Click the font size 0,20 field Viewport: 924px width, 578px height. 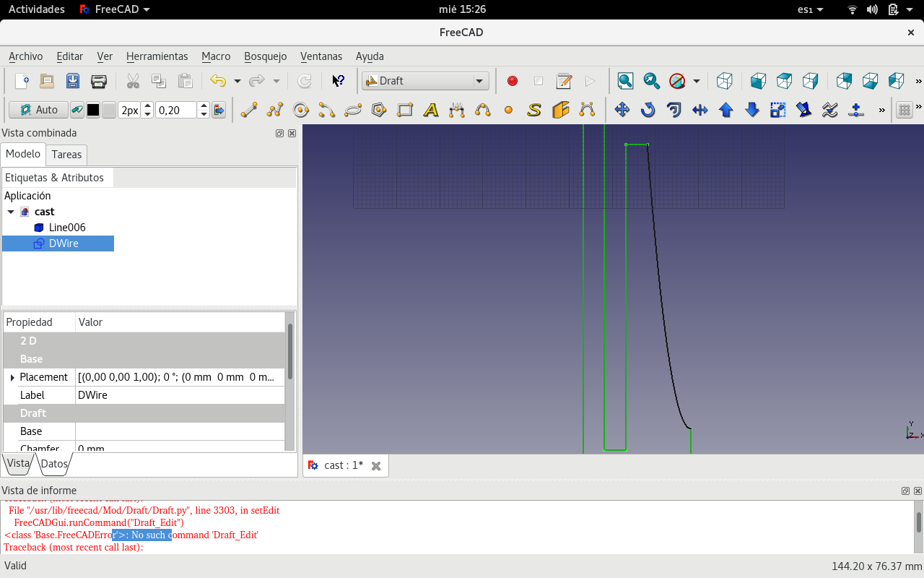coord(177,110)
